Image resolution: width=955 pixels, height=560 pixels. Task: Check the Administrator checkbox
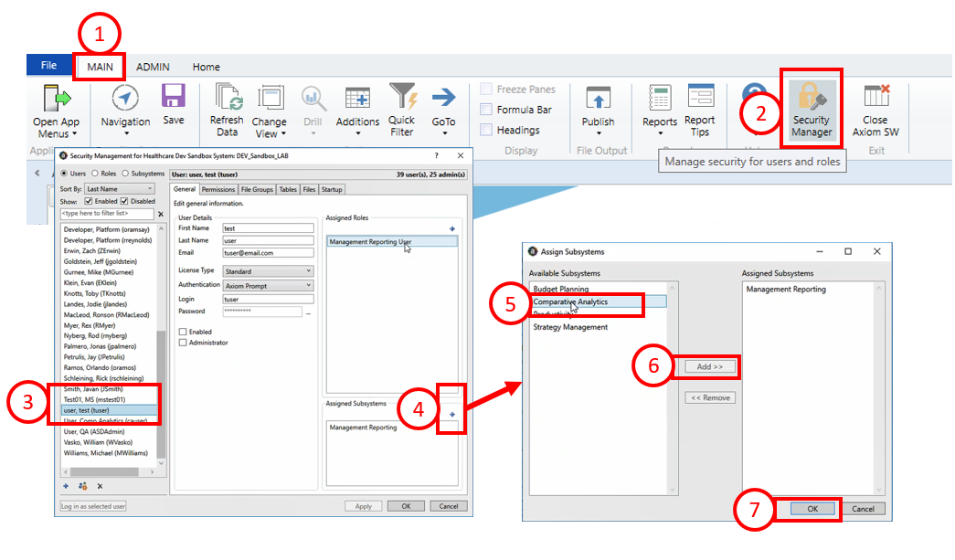(183, 343)
